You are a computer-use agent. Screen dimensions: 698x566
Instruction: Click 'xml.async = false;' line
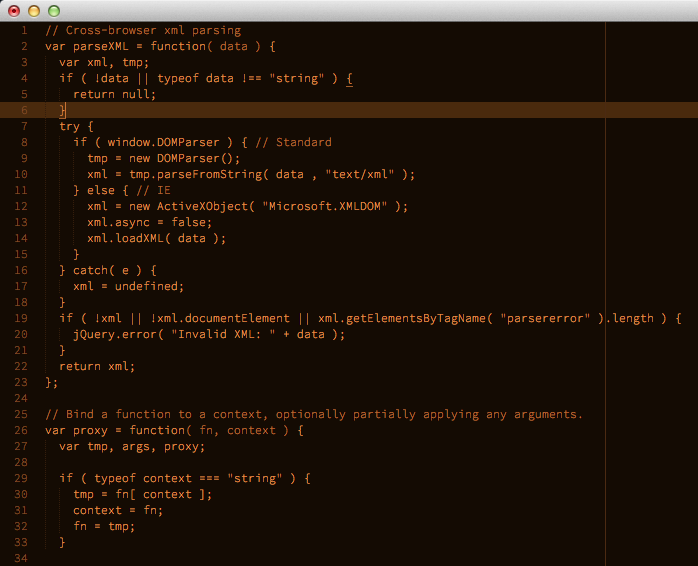(x=150, y=222)
